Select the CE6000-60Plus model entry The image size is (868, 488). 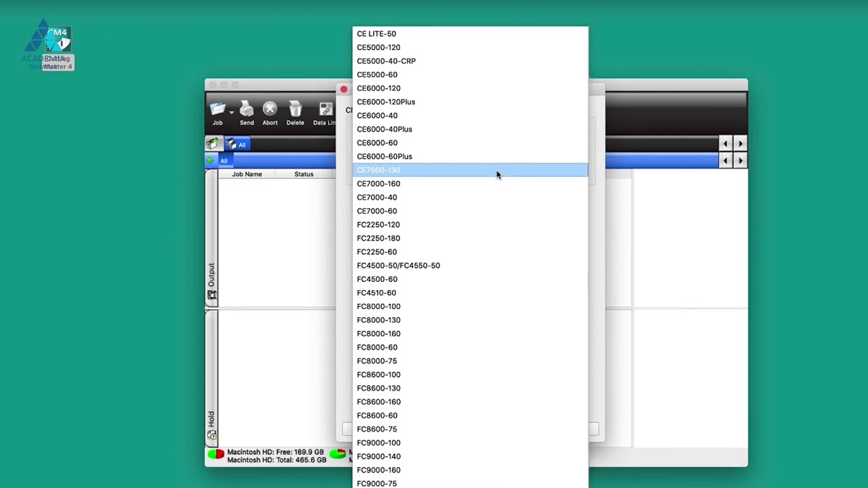click(x=471, y=156)
